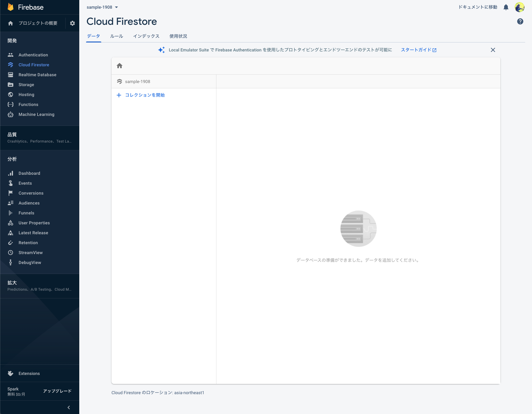The width and height of the screenshot is (532, 414).
Task: Click コレクションを開始 to start collection
Action: (x=141, y=95)
